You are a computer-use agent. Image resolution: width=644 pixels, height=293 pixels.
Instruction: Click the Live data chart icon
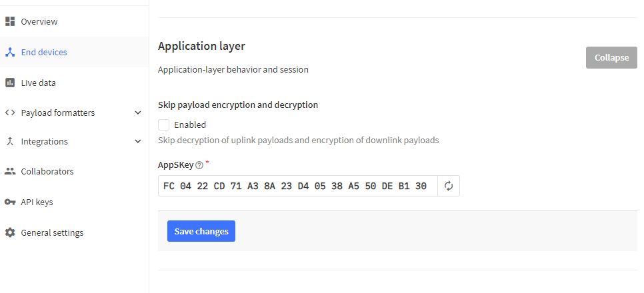point(10,83)
